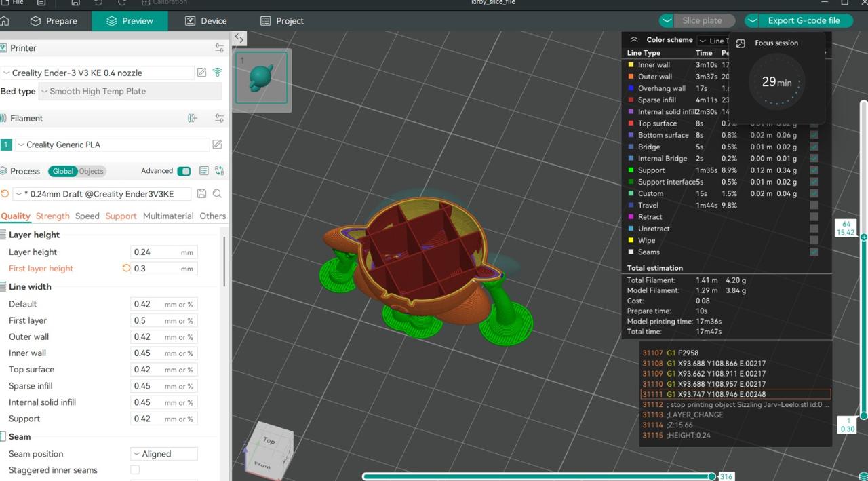Click the undo arrow in title bar
The width and height of the screenshot is (868, 481).
(98, 3)
